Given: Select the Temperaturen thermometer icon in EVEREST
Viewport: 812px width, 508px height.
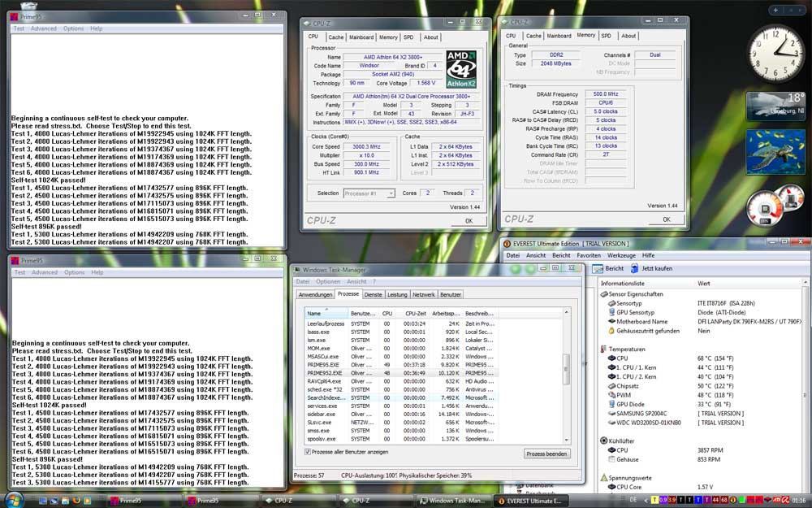Looking at the screenshot, I should tap(603, 349).
